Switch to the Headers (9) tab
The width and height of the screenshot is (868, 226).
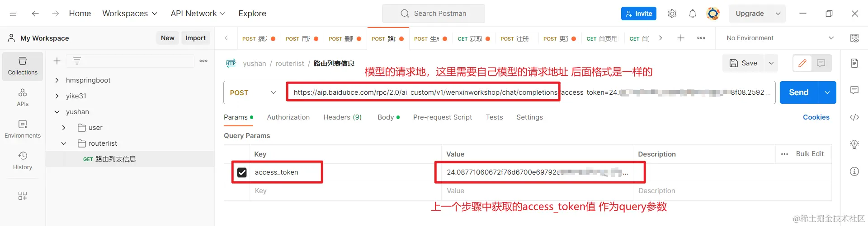(x=343, y=117)
